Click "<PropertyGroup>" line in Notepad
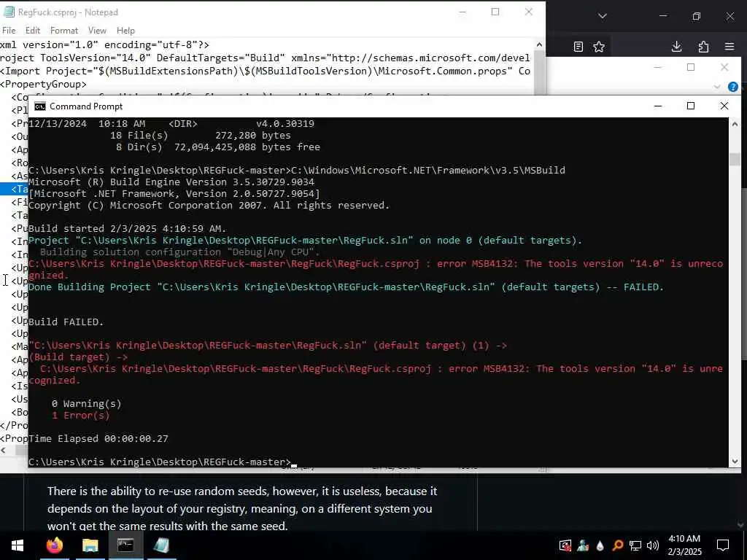 click(43, 85)
